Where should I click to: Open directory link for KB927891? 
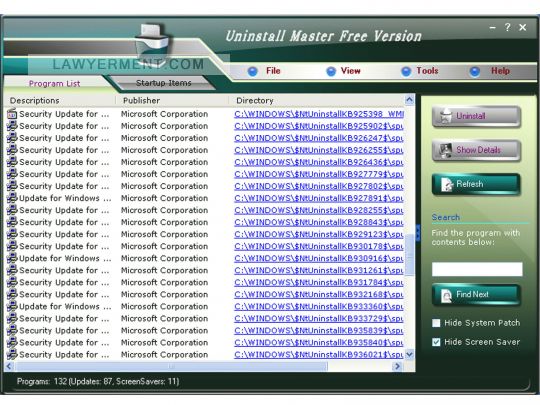319,198
